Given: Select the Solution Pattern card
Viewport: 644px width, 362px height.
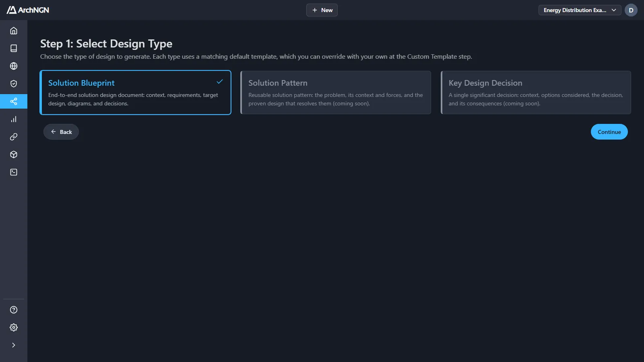Looking at the screenshot, I should tap(336, 93).
